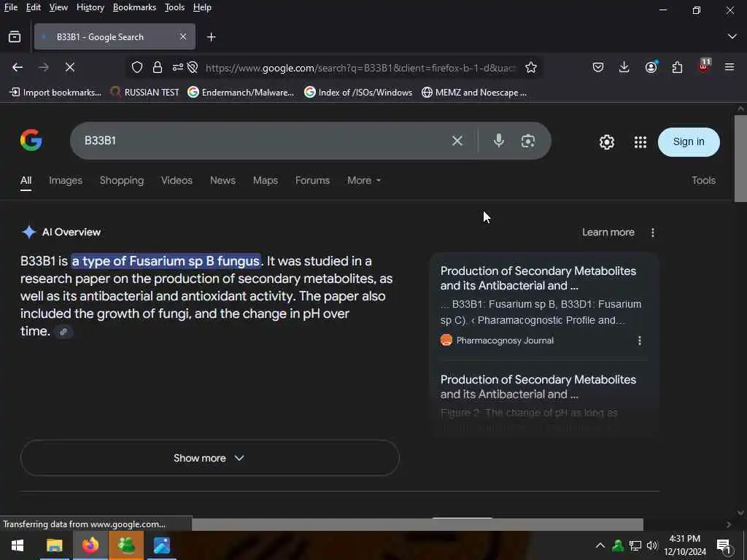This screenshot has width=747, height=560.
Task: Open the Downloads panel
Action: [624, 67]
